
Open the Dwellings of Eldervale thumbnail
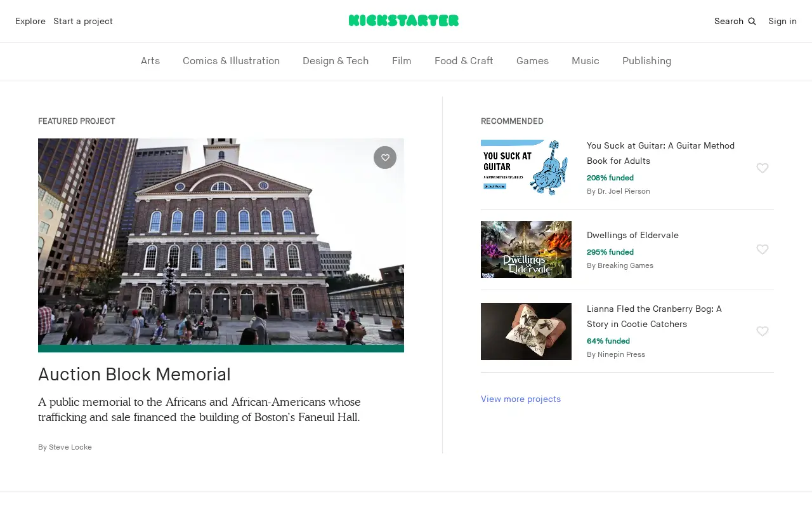[526, 250]
